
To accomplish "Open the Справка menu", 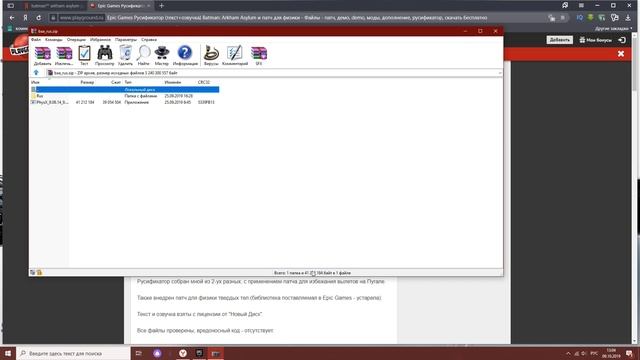I will [x=149, y=40].
